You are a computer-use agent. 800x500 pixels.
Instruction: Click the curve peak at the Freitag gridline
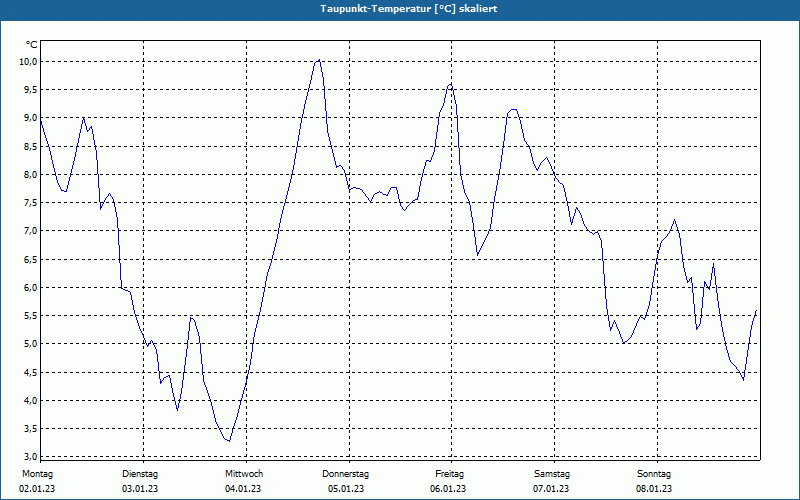(450, 84)
